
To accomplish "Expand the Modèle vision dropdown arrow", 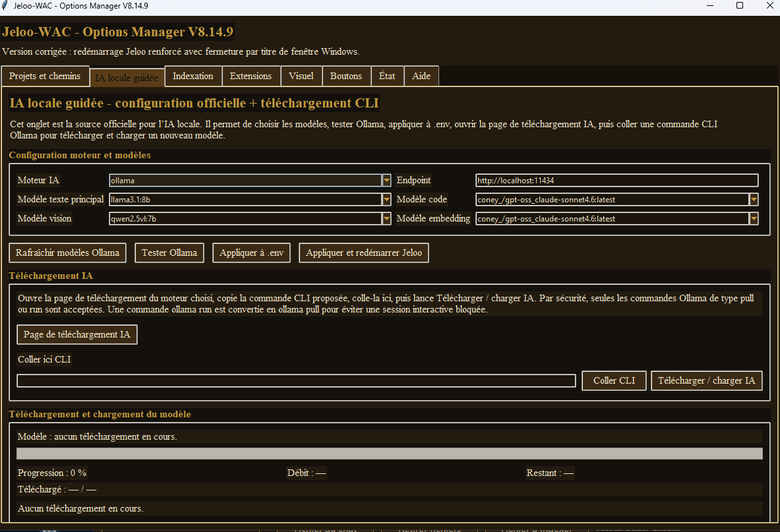I will [x=386, y=218].
